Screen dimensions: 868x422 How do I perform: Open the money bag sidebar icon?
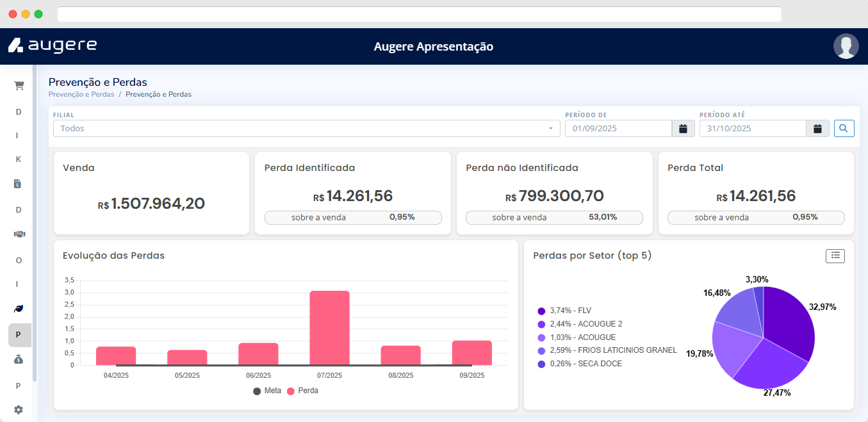tap(19, 360)
